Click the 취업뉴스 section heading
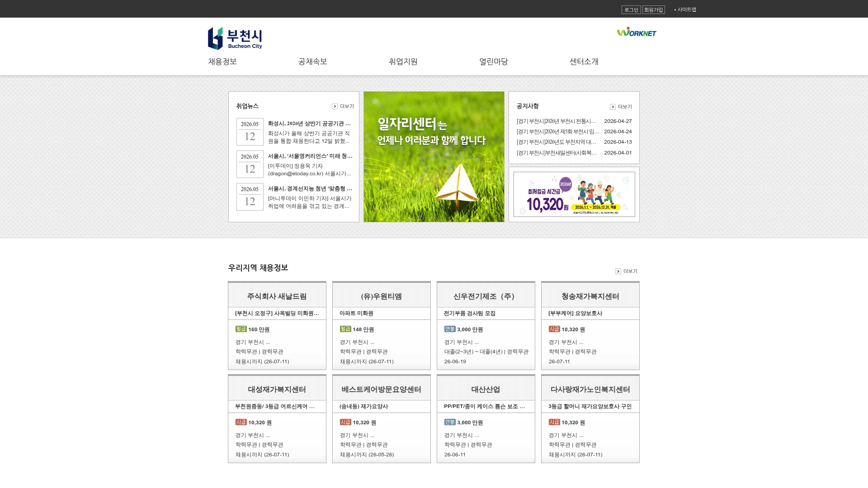Image resolution: width=868 pixels, height=488 pixels. click(247, 106)
